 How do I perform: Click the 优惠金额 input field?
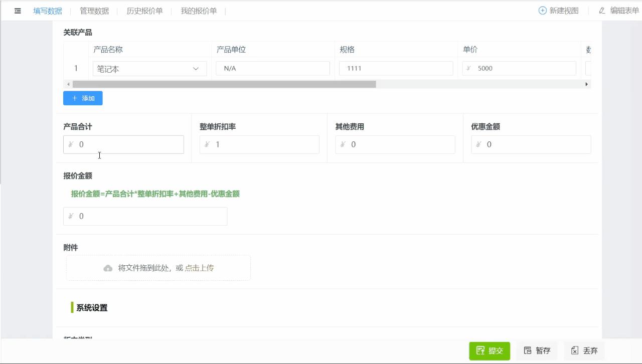point(531,144)
